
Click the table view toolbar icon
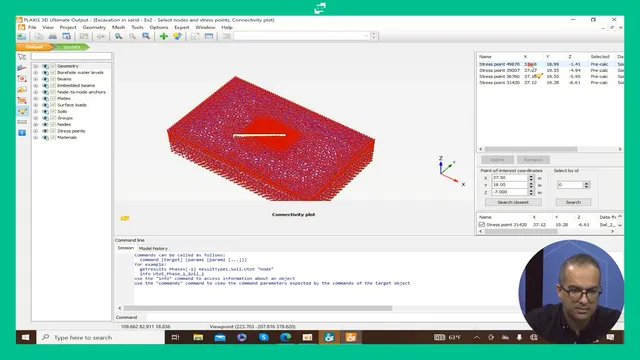(209, 36)
